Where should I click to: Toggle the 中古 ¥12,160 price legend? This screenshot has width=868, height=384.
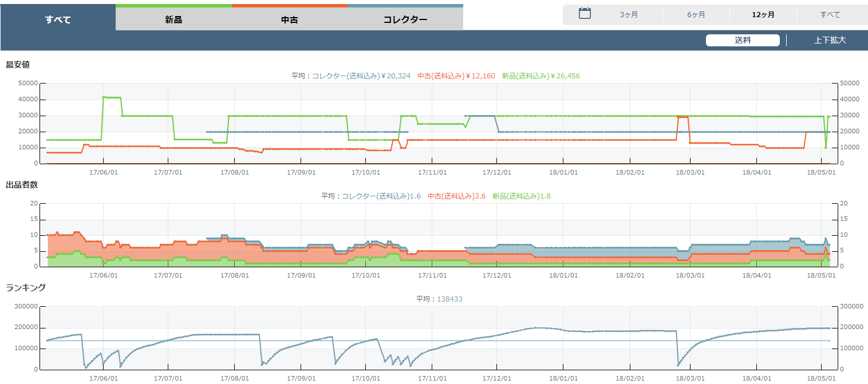455,76
